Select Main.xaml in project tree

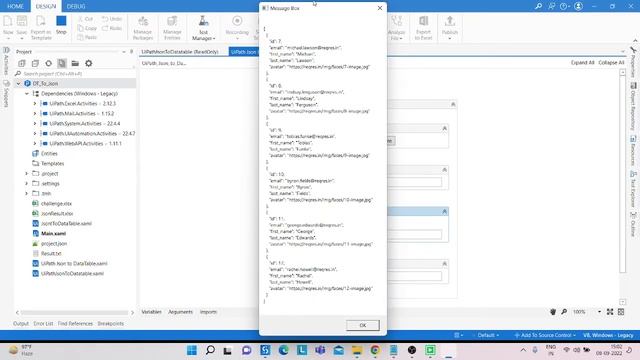click(53, 233)
